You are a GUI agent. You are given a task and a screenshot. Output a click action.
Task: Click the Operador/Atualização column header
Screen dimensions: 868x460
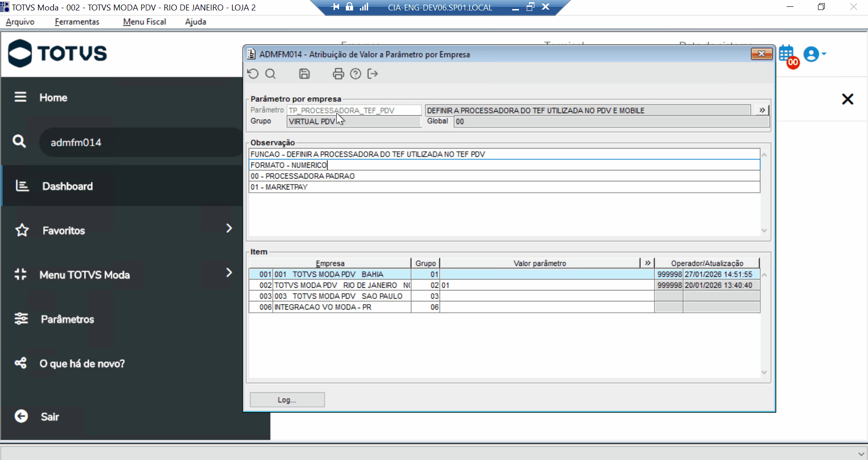tap(707, 263)
